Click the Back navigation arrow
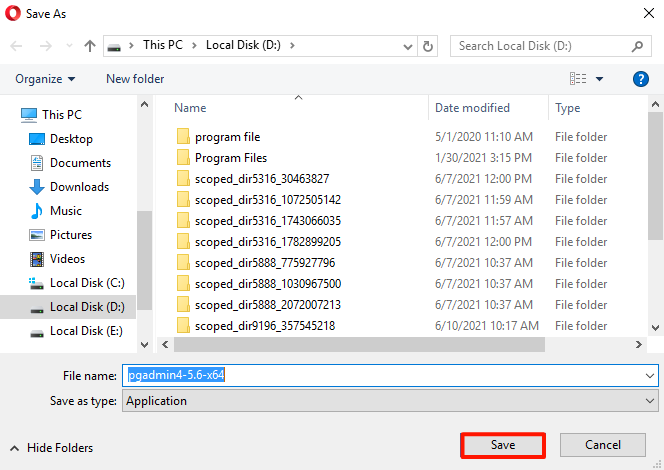Screen dimensions: 664x470 click(16, 46)
